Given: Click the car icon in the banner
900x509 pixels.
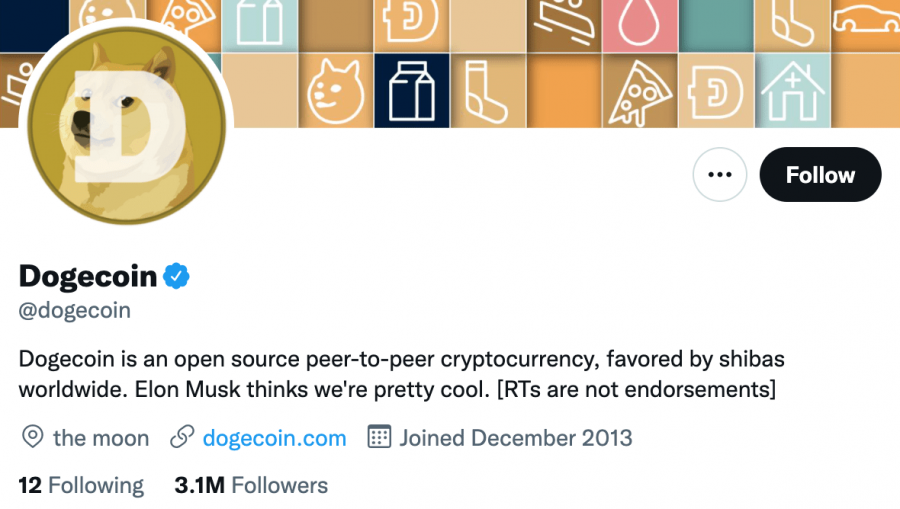Looking at the screenshot, I should tap(866, 22).
